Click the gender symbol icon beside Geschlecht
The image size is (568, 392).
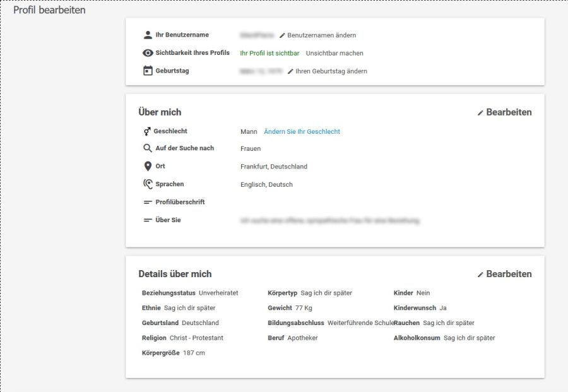point(147,131)
